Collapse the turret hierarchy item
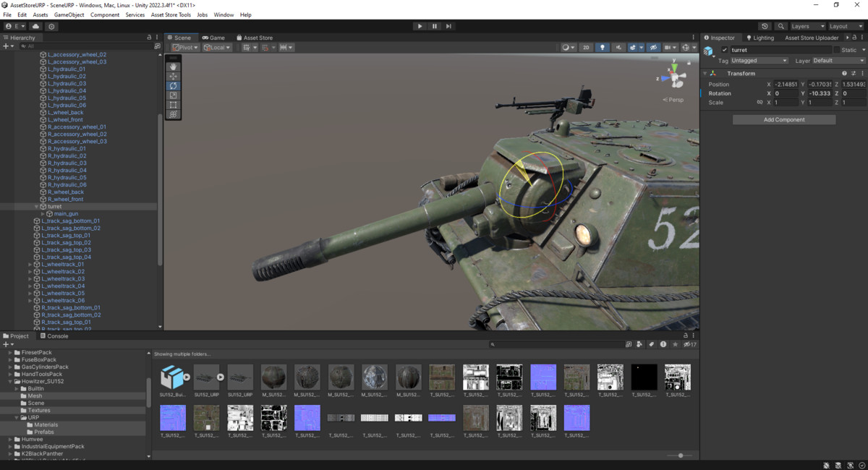The image size is (868, 470). (37, 206)
